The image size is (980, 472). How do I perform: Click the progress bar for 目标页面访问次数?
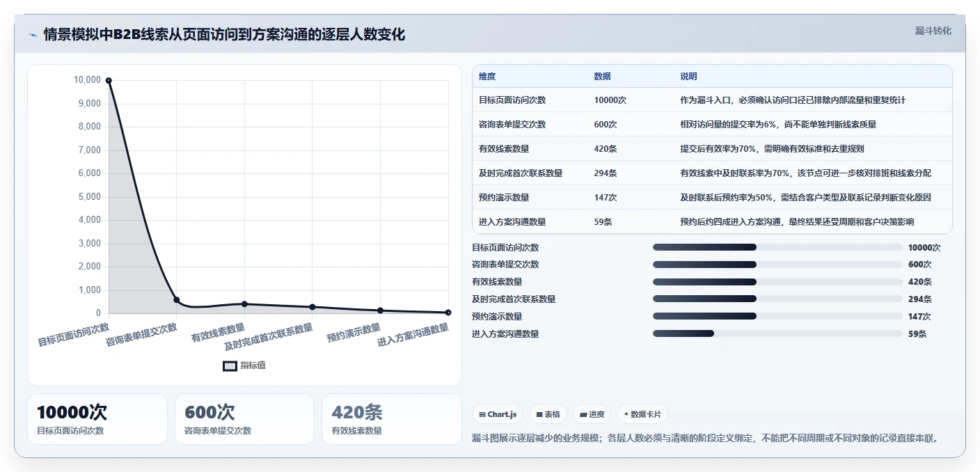pos(777,247)
